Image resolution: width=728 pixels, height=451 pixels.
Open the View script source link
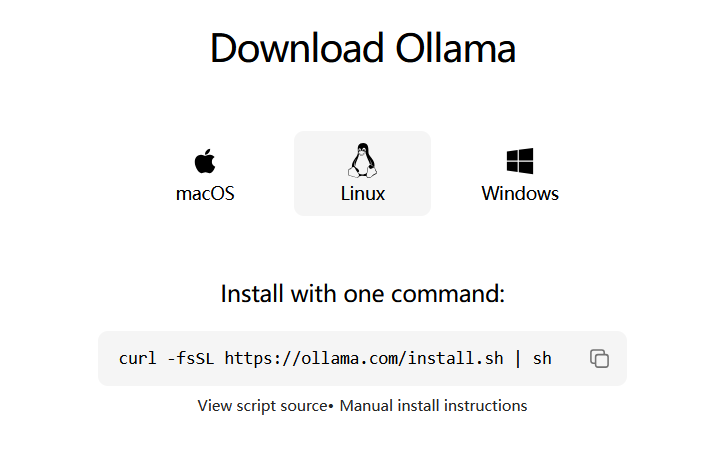coord(262,406)
